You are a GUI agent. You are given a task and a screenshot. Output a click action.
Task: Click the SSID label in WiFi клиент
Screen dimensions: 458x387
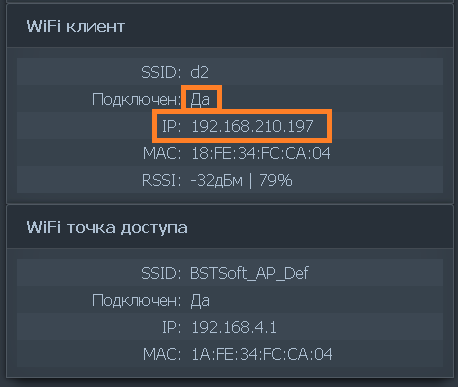(x=161, y=72)
